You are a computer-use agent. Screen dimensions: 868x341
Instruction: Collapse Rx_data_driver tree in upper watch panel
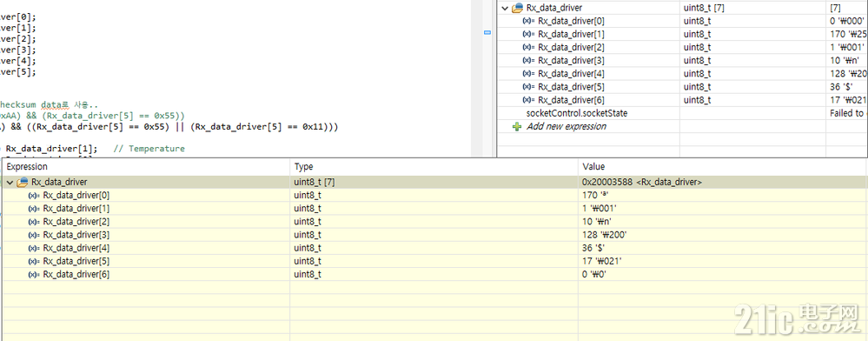pyautogui.click(x=504, y=8)
